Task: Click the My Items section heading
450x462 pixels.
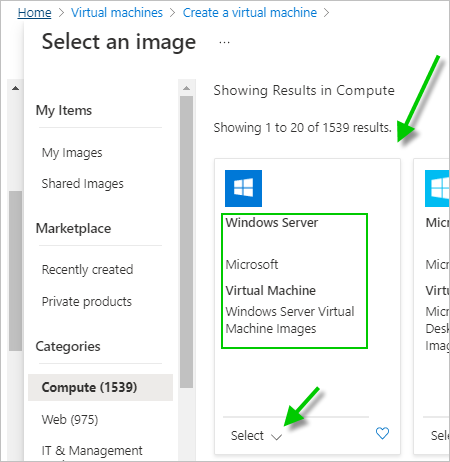Action: (x=64, y=110)
